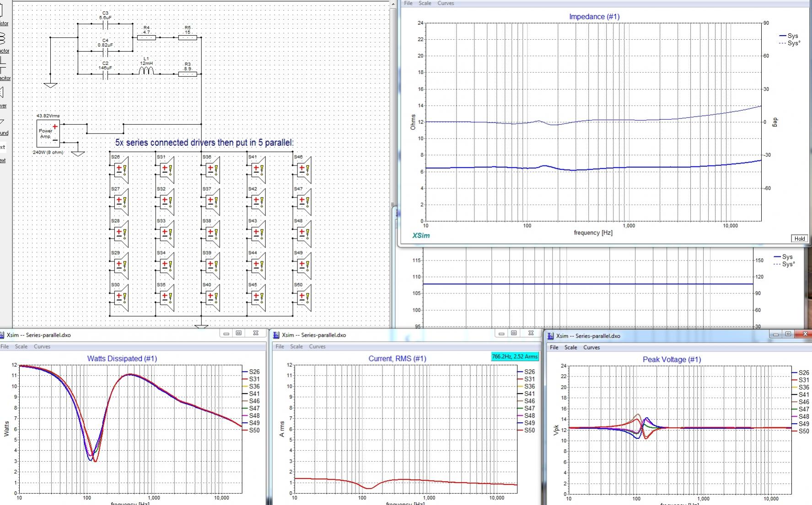Pick the inductor tool from the left palette

pyautogui.click(x=3, y=41)
